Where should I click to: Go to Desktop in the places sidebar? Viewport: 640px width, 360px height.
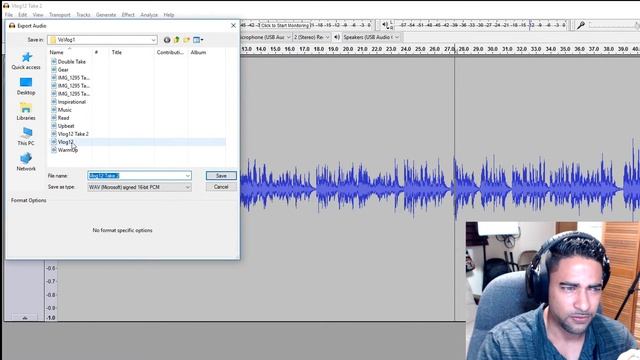(x=26, y=86)
